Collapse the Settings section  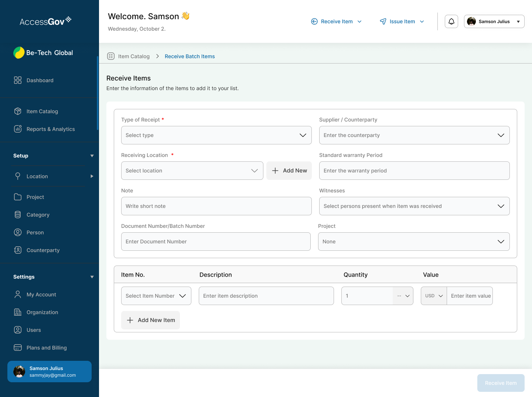click(x=92, y=277)
